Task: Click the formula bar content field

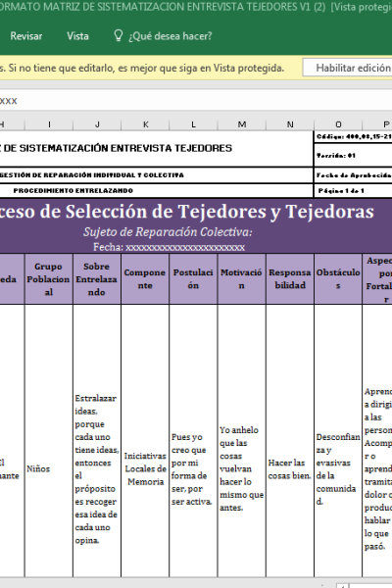Action: pos(196,101)
